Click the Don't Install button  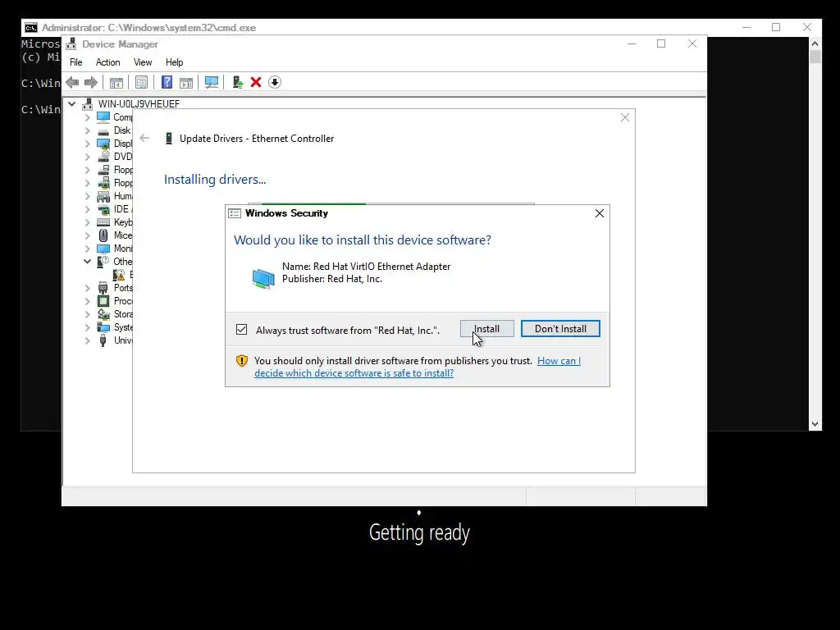click(x=560, y=329)
